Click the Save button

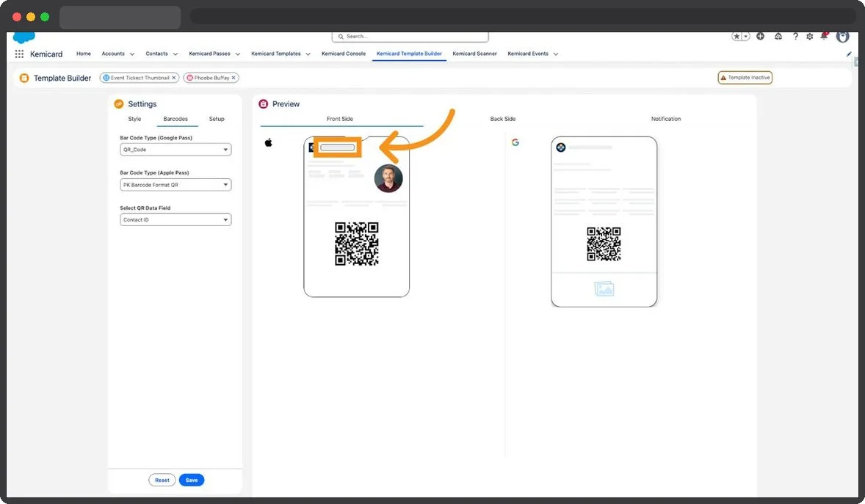tap(192, 481)
